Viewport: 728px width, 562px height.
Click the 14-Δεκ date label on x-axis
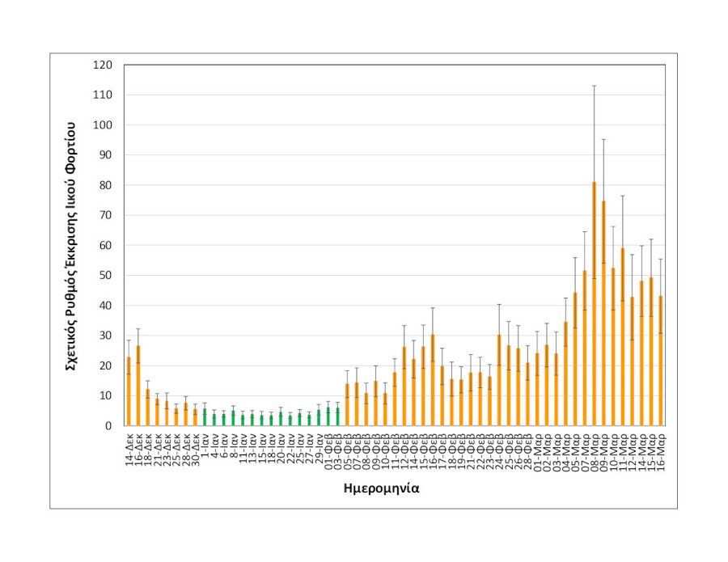coord(130,447)
